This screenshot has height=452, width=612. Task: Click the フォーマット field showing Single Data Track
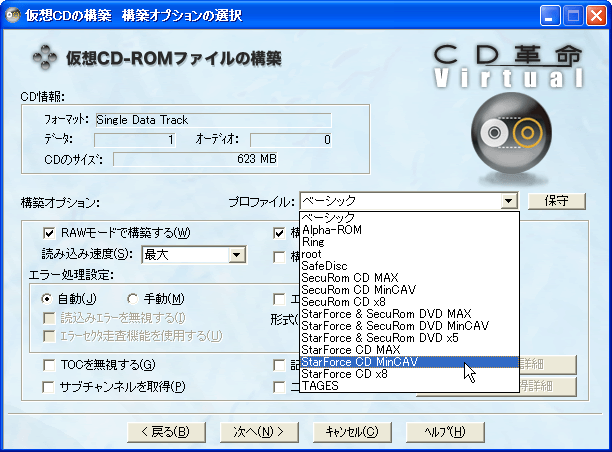(213, 120)
